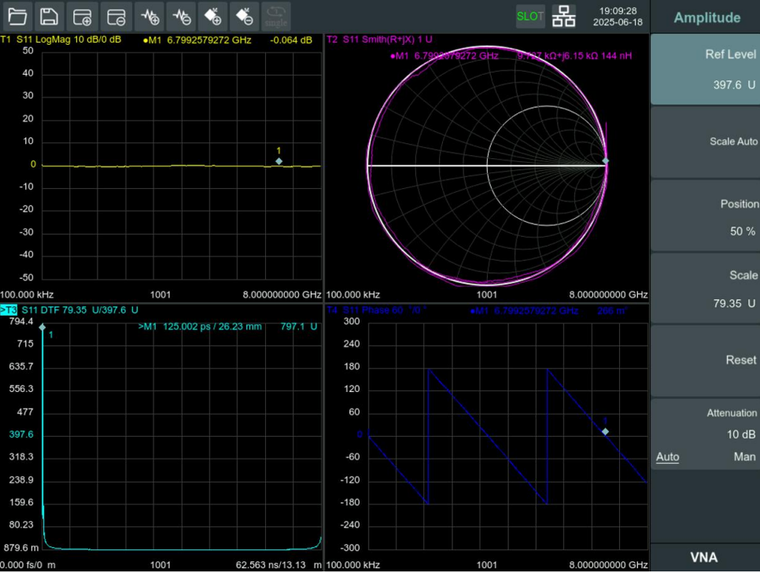Screen dimensions: 760x573
Task: Remove a window with the minus icon
Action: pyautogui.click(x=116, y=16)
